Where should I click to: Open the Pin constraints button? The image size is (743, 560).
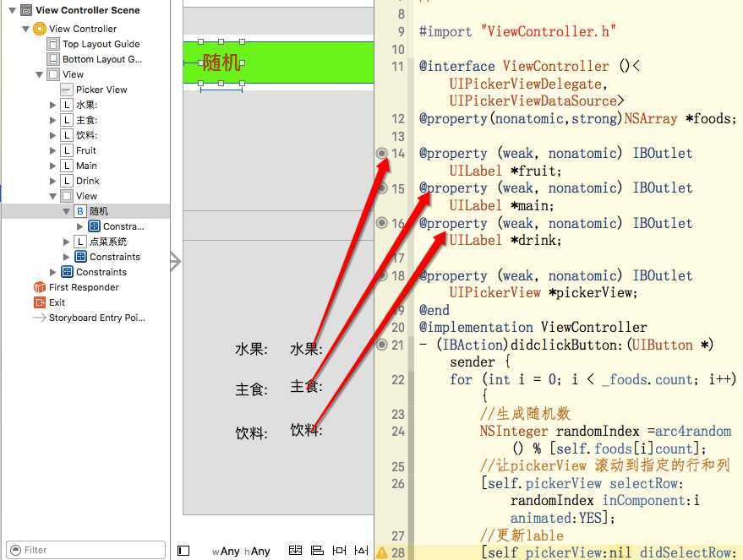[x=339, y=550]
